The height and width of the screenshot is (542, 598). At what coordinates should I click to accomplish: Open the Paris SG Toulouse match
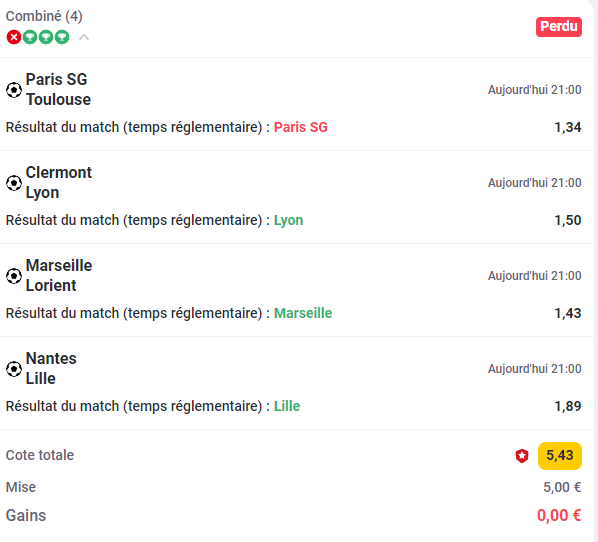58,89
